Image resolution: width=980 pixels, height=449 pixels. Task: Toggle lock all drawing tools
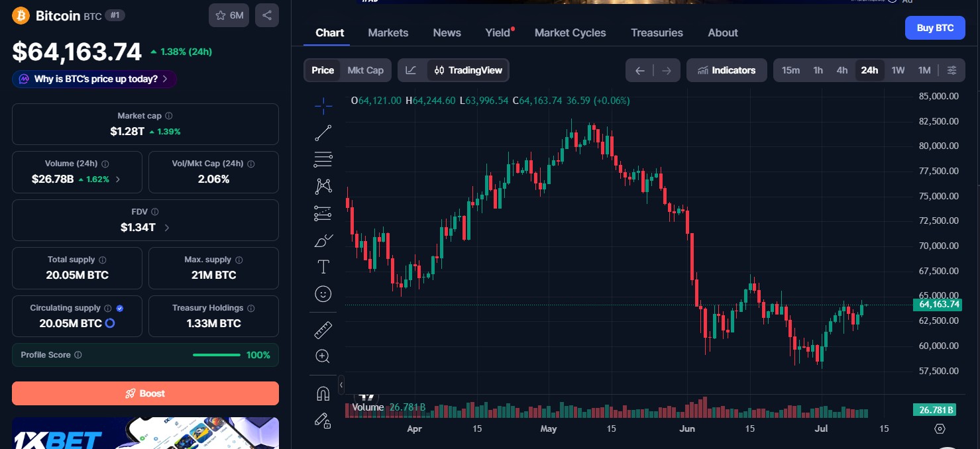click(x=323, y=420)
